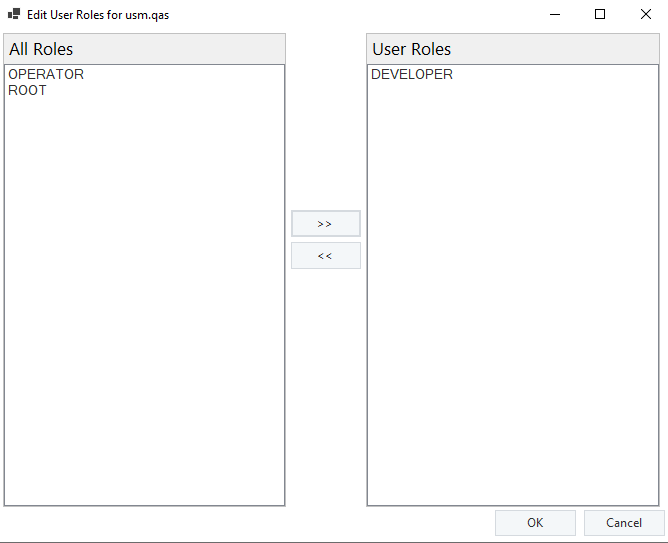
Task: Click empty space in User Roles list
Action: coord(512,300)
